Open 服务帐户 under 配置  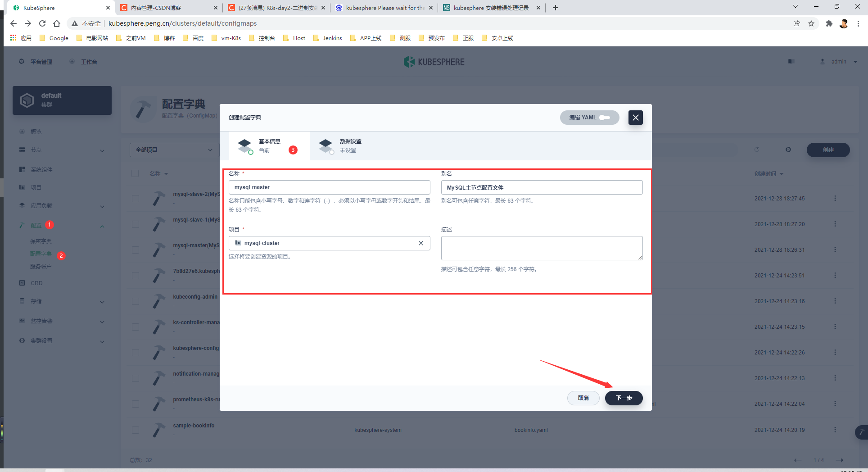click(41, 267)
